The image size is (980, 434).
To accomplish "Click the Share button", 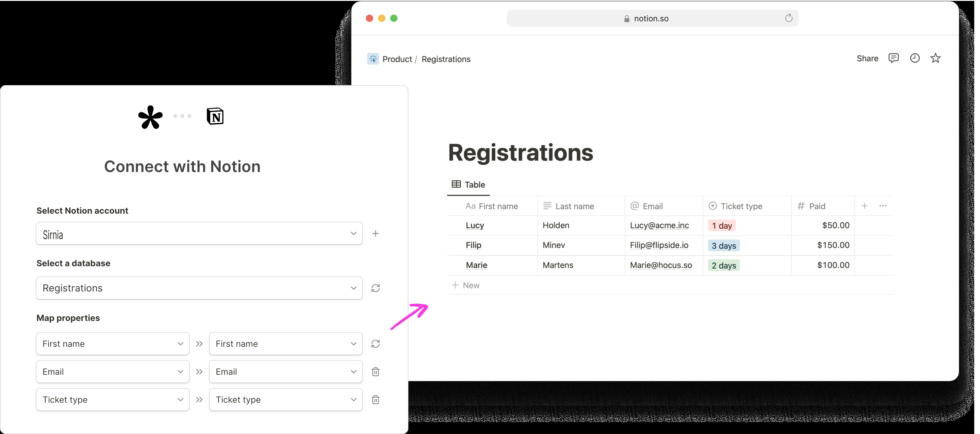I will [x=867, y=58].
